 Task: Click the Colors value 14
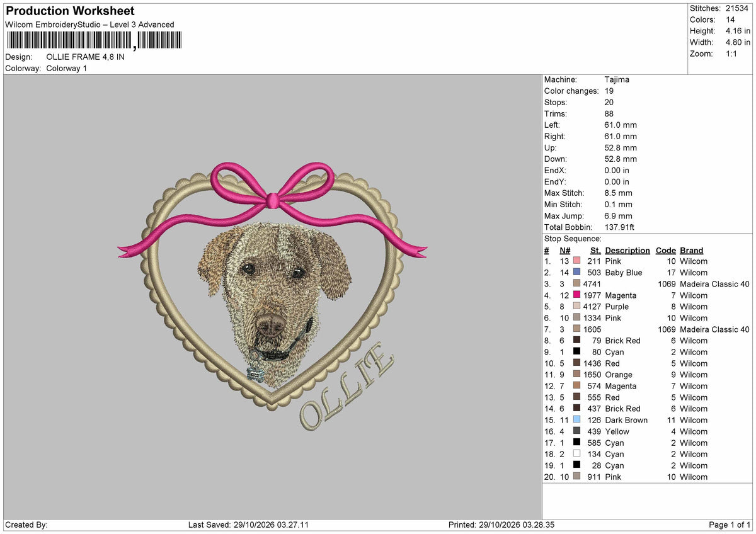[x=730, y=20]
